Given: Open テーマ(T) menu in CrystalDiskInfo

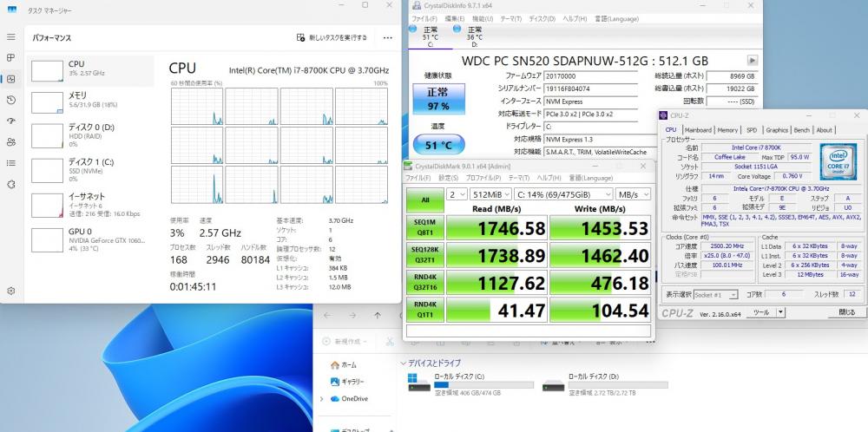Looking at the screenshot, I should (x=511, y=19).
